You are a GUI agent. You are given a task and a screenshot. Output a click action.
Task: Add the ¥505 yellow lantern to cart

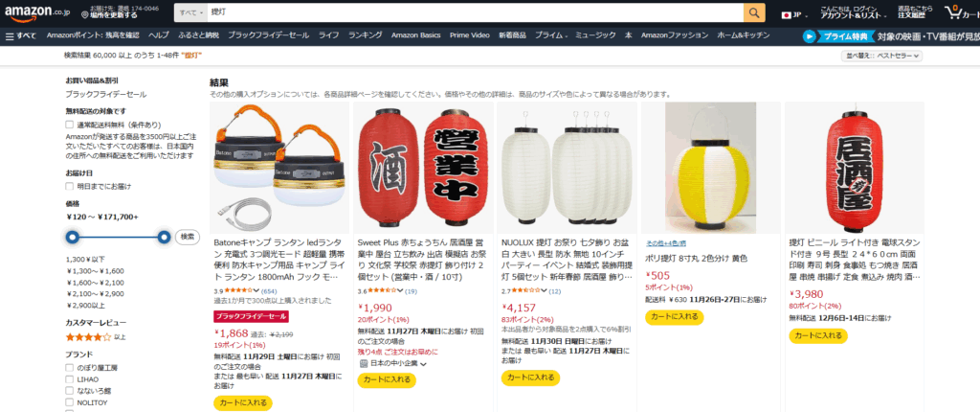(x=675, y=317)
